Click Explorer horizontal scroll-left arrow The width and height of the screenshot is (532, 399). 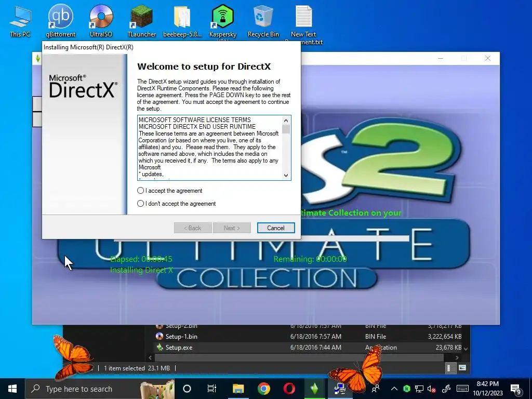coord(150,357)
